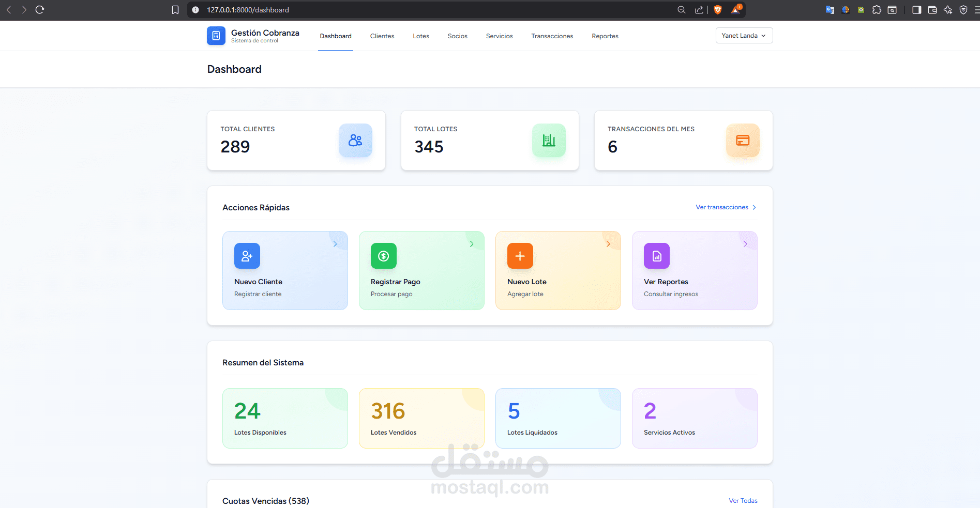Viewport: 980px width, 508px height.
Task: View site information icon in address bar
Action: (x=195, y=10)
